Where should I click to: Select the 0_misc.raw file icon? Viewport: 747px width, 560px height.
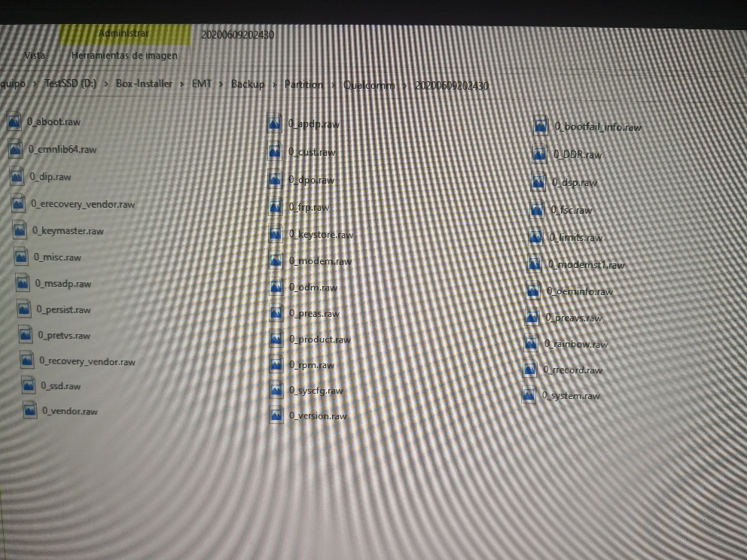point(21,257)
